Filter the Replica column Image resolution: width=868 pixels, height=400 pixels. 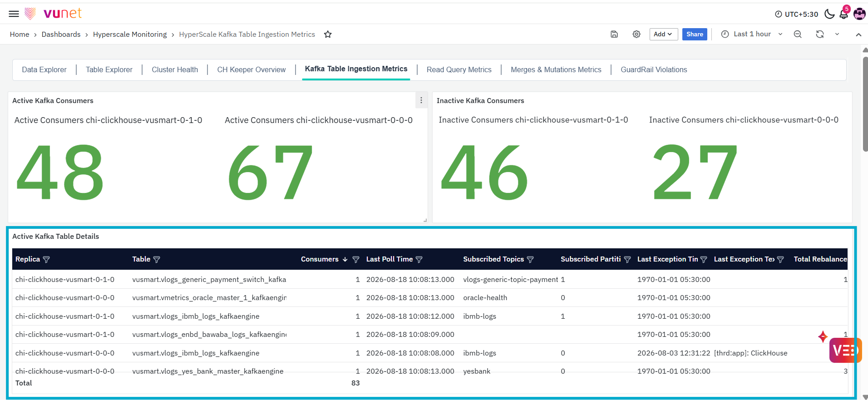click(x=46, y=259)
